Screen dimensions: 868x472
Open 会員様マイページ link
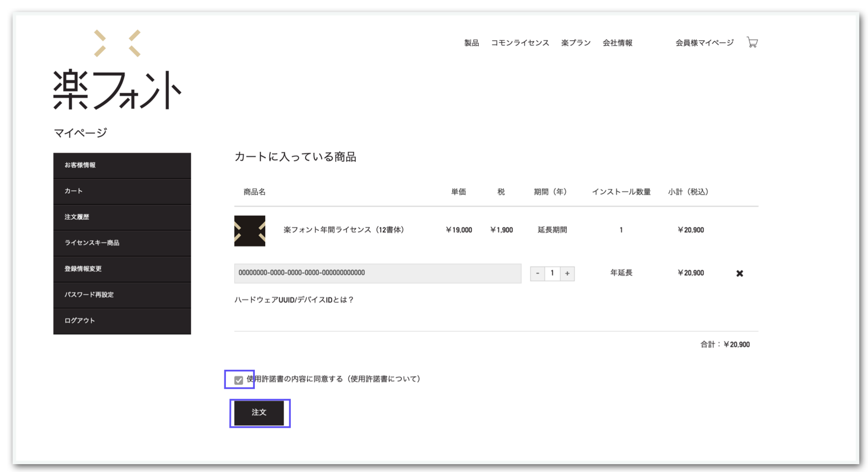point(704,43)
